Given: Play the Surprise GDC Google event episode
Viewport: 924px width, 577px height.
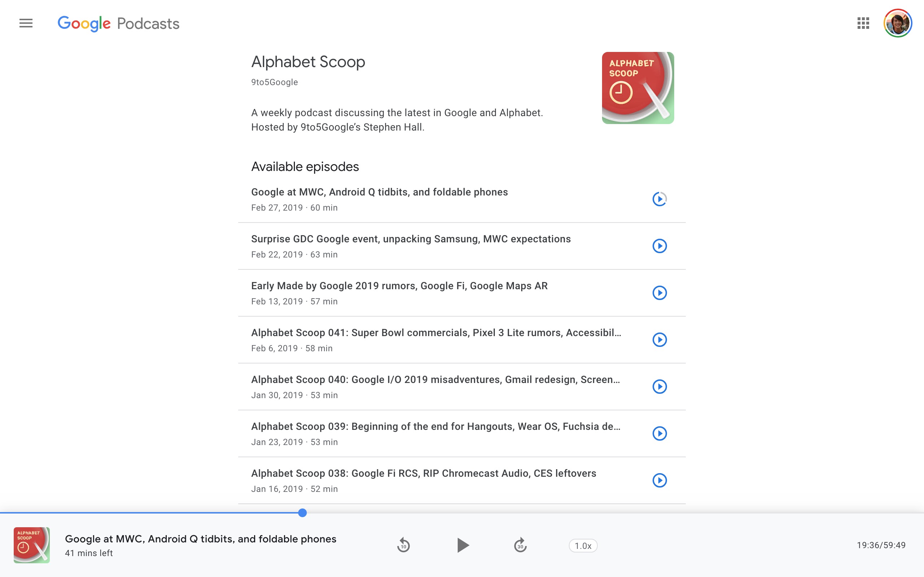Looking at the screenshot, I should tap(660, 246).
